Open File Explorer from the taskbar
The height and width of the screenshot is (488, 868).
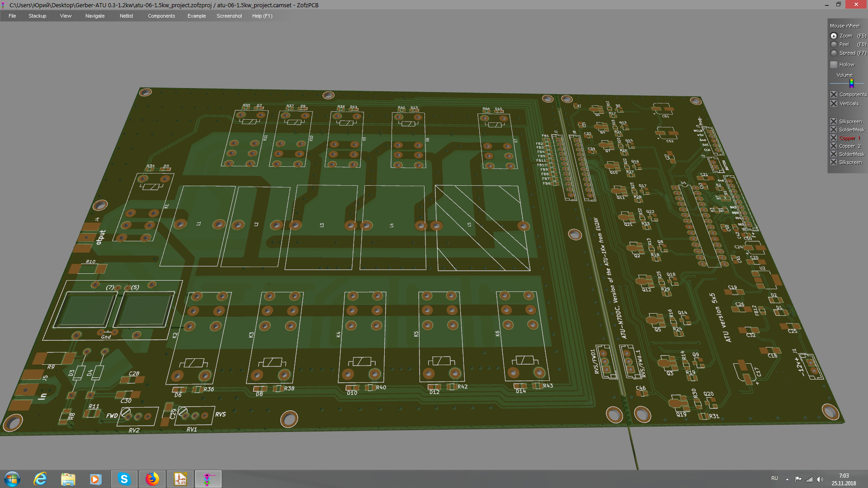(68, 479)
